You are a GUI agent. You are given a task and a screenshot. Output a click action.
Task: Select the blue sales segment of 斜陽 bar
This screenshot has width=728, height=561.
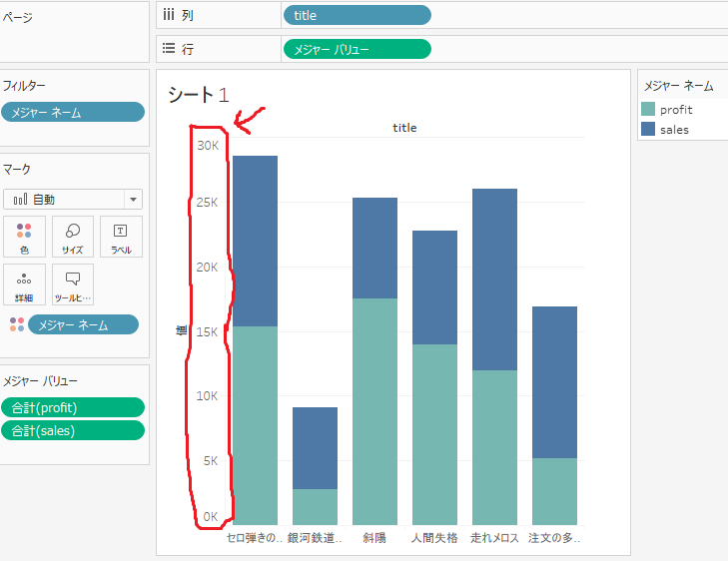pyautogui.click(x=374, y=249)
